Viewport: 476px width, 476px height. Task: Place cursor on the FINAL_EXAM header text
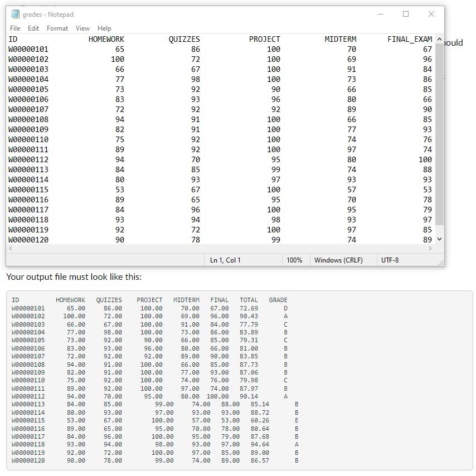coord(410,39)
